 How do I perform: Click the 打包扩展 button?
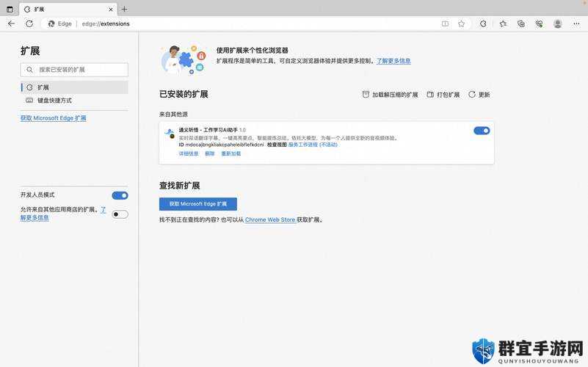click(x=443, y=95)
